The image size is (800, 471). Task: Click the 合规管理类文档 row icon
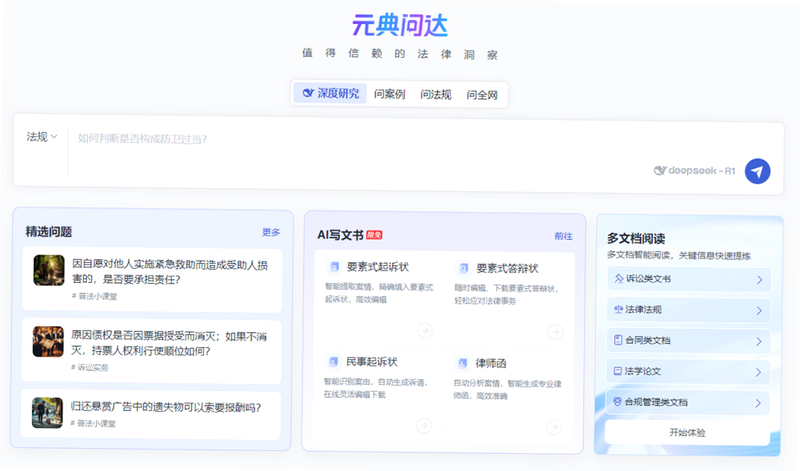click(617, 402)
